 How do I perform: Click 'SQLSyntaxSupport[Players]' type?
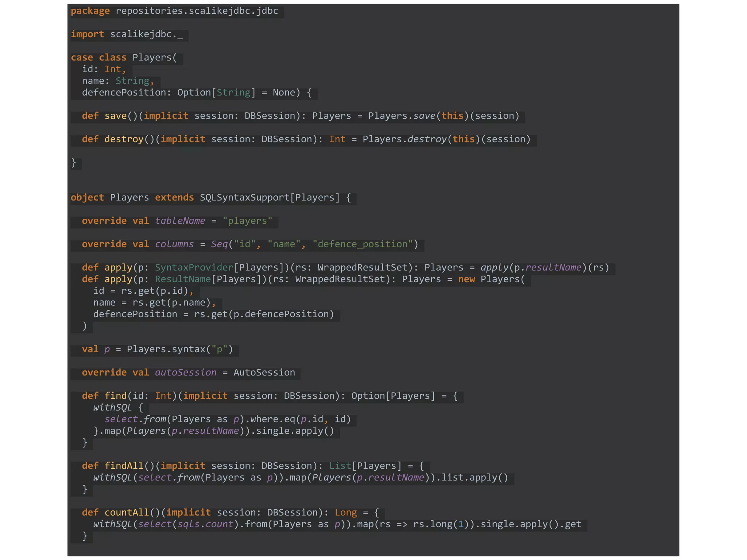(270, 198)
